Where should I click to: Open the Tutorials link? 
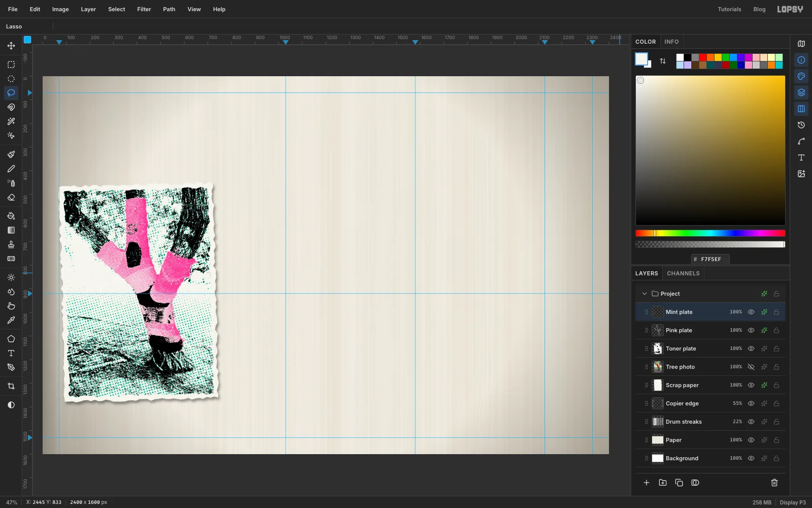tap(729, 9)
